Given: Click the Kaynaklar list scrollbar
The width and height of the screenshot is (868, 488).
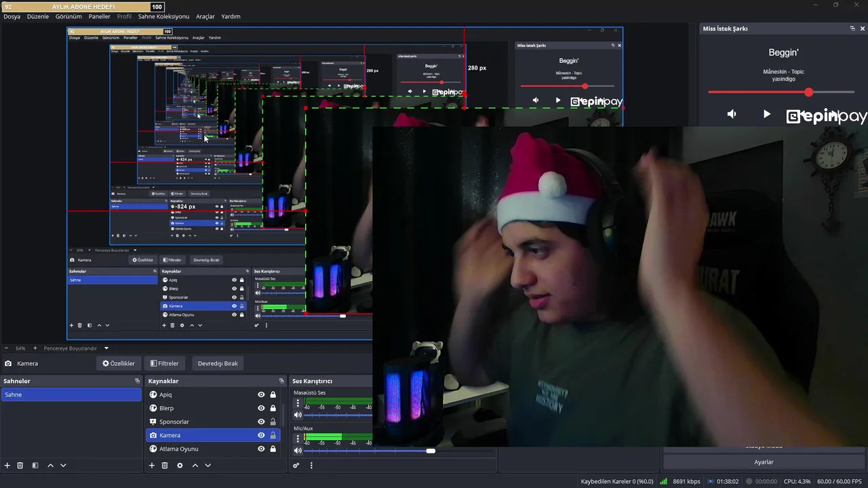Looking at the screenshot, I should (x=283, y=413).
